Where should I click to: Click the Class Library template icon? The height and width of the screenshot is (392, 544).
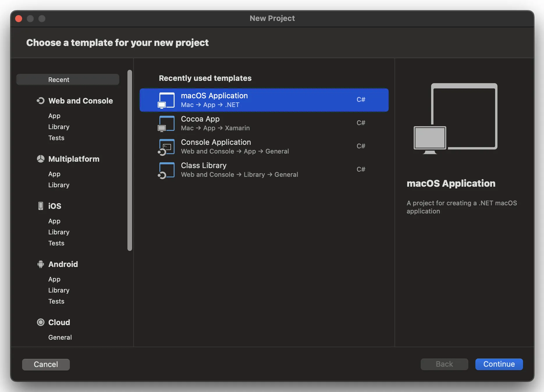166,170
